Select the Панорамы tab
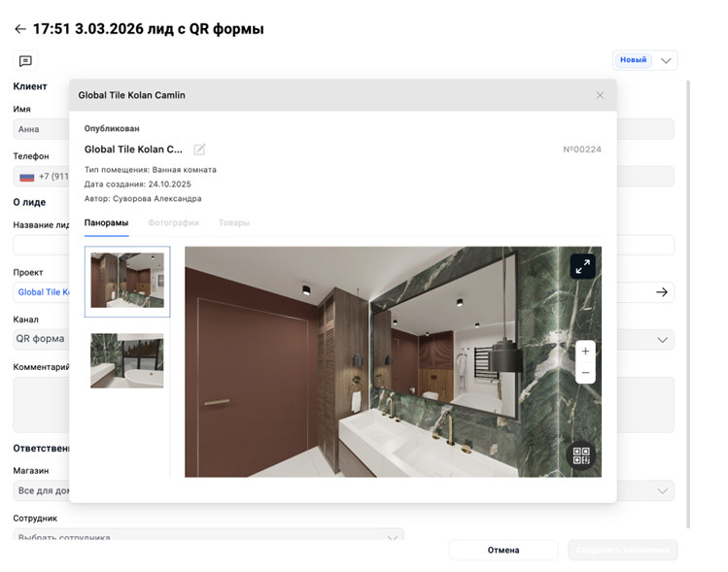Image resolution: width=728 pixels, height=572 pixels. pos(106,222)
